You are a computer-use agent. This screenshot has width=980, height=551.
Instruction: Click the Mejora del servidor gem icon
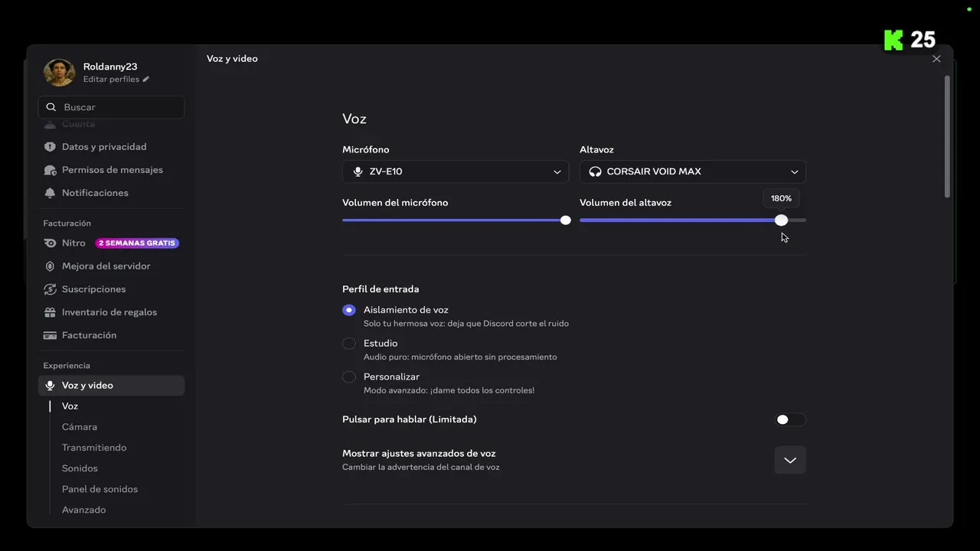tap(50, 266)
